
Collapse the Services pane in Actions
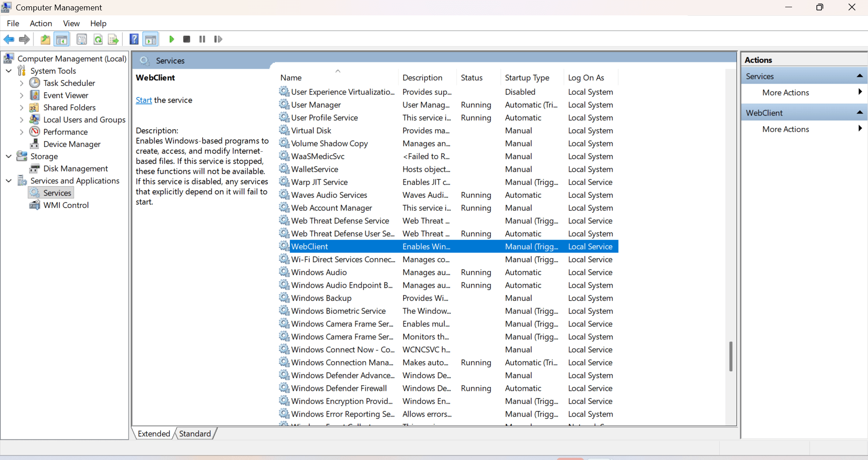click(860, 75)
